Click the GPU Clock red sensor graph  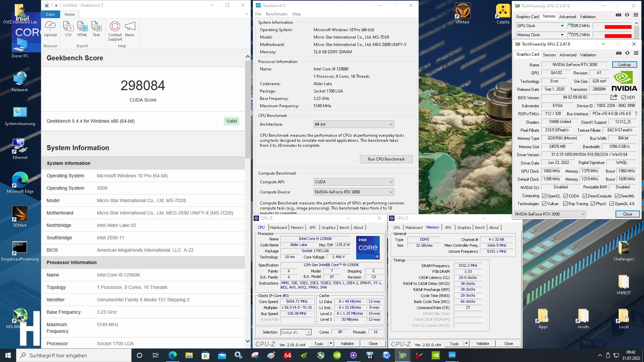tap(612, 26)
